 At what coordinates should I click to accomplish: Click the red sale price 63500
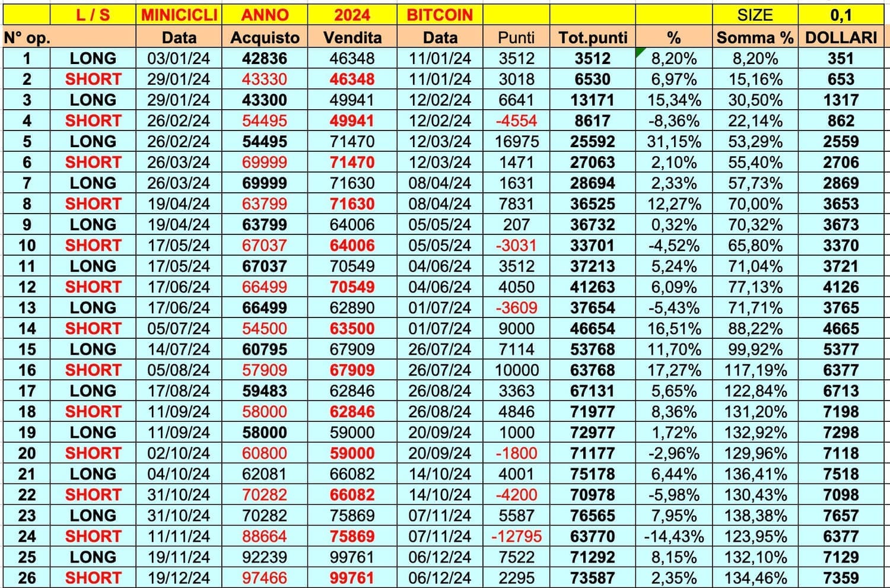coord(352,328)
